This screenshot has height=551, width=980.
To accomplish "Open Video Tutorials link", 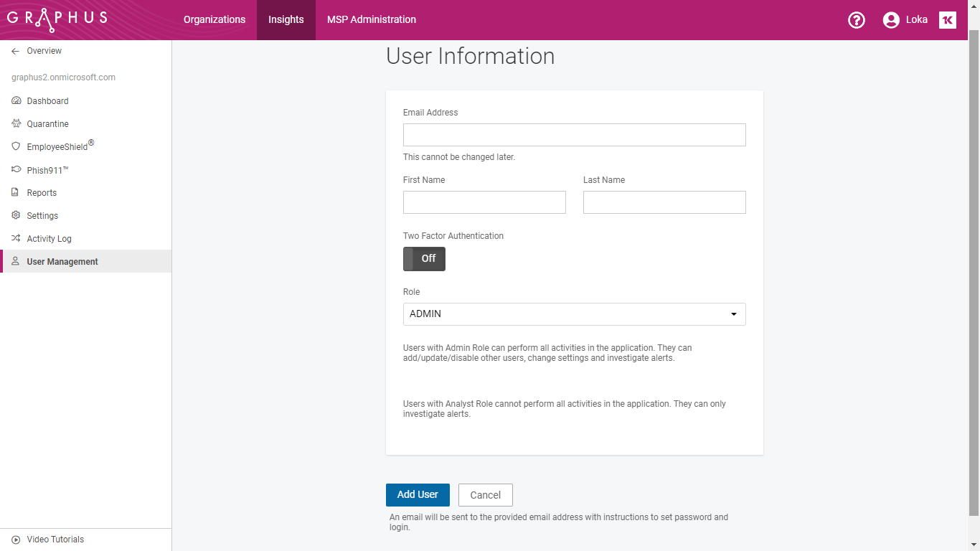I will (55, 540).
